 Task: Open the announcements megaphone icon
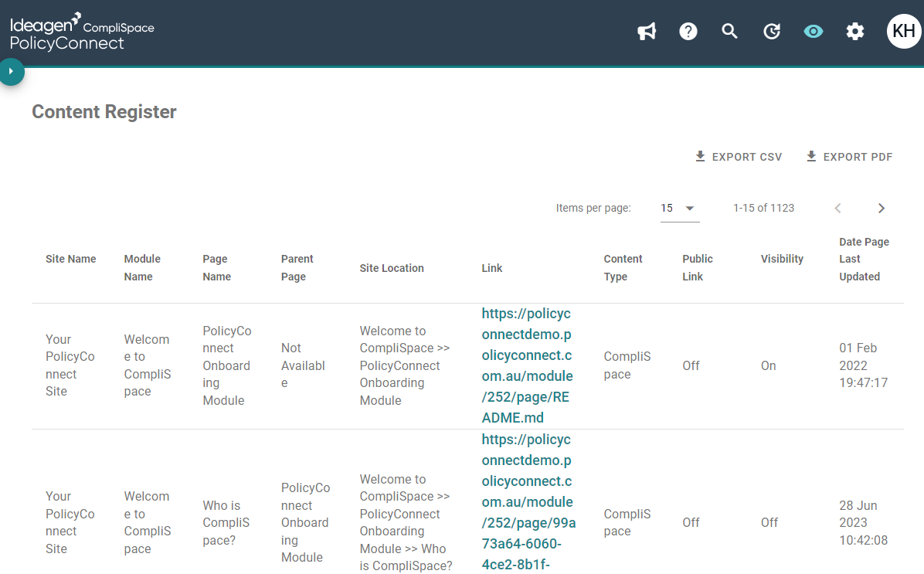647,31
